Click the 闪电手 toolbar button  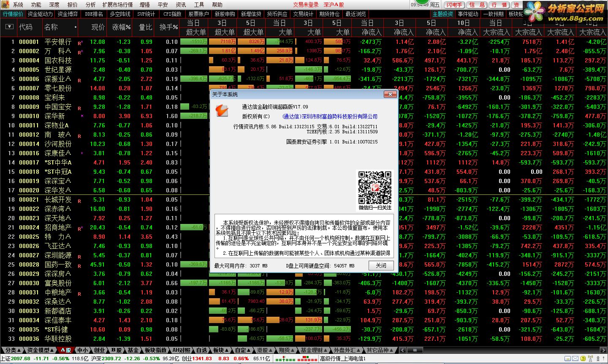pos(454,5)
